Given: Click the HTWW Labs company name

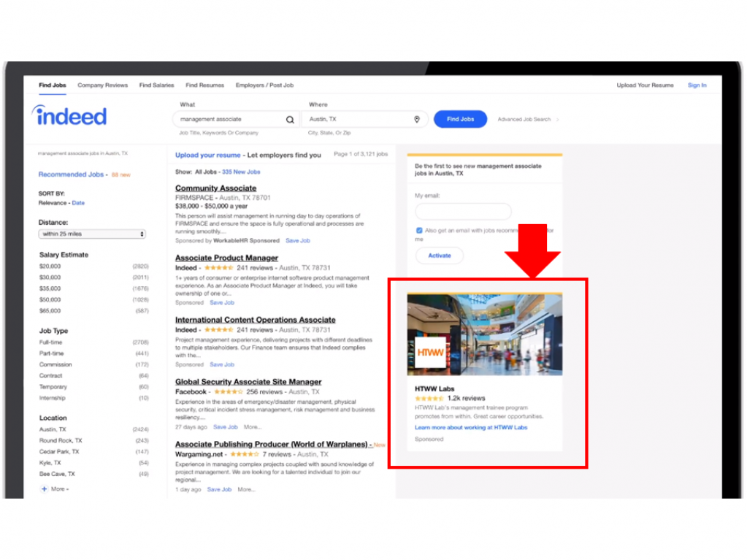Looking at the screenshot, I should (x=434, y=388).
